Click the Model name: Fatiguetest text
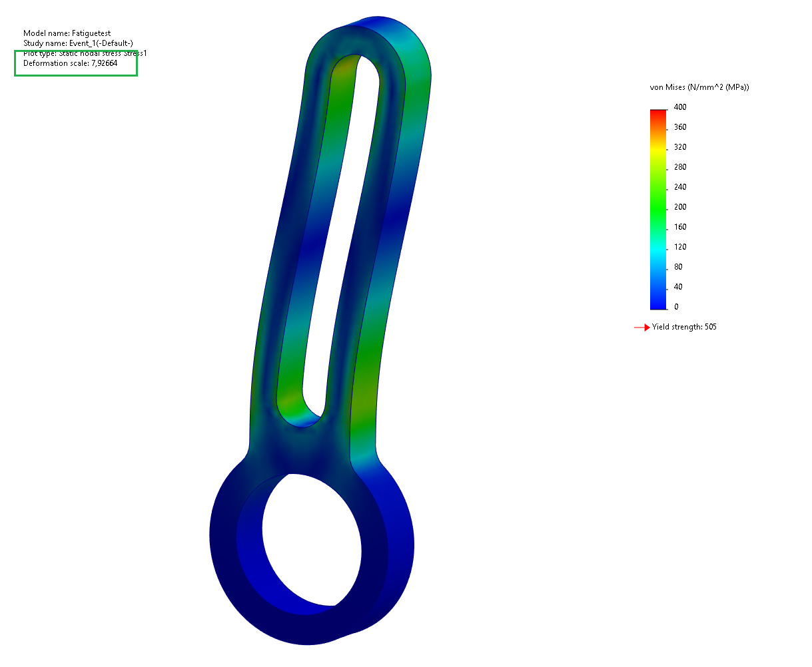 [x=67, y=33]
